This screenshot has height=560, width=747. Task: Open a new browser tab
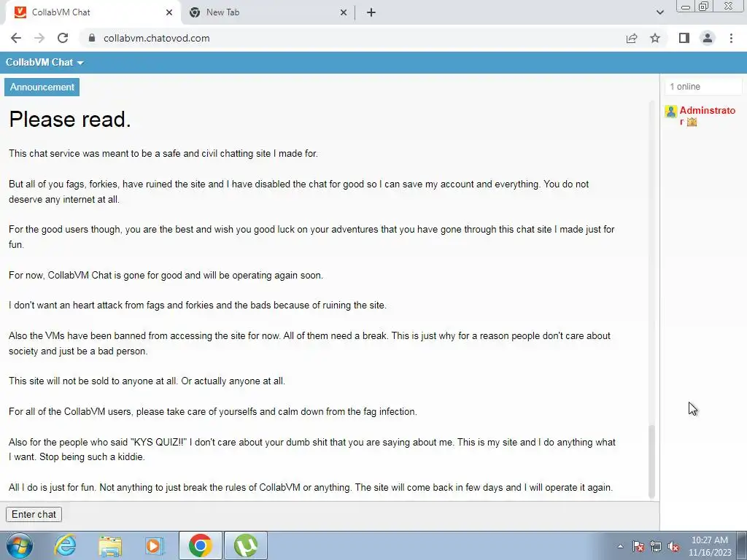pos(371,12)
